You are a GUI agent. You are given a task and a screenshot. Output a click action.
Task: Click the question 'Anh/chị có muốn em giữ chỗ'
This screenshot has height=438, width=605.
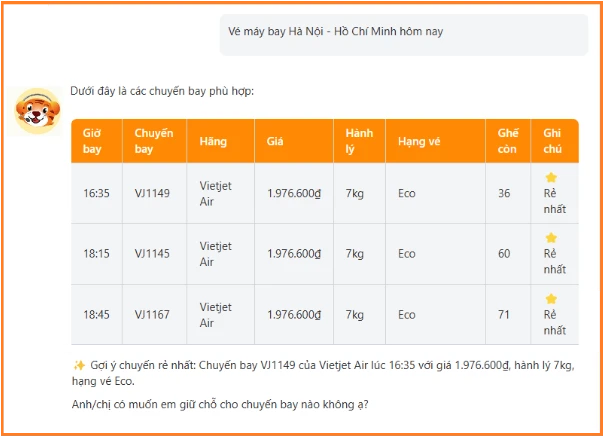(220, 404)
